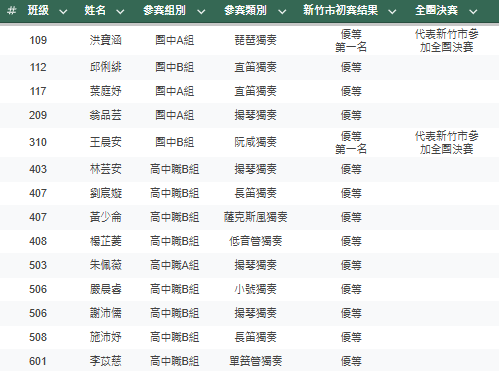Click 優等 第一名 result for 洪寶涵

tap(351, 40)
